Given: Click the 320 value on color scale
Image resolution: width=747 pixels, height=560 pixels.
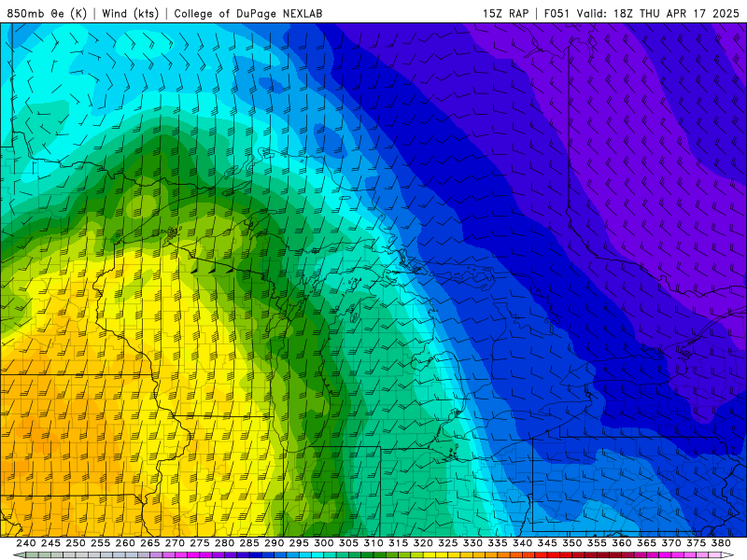Looking at the screenshot, I should point(423,543).
